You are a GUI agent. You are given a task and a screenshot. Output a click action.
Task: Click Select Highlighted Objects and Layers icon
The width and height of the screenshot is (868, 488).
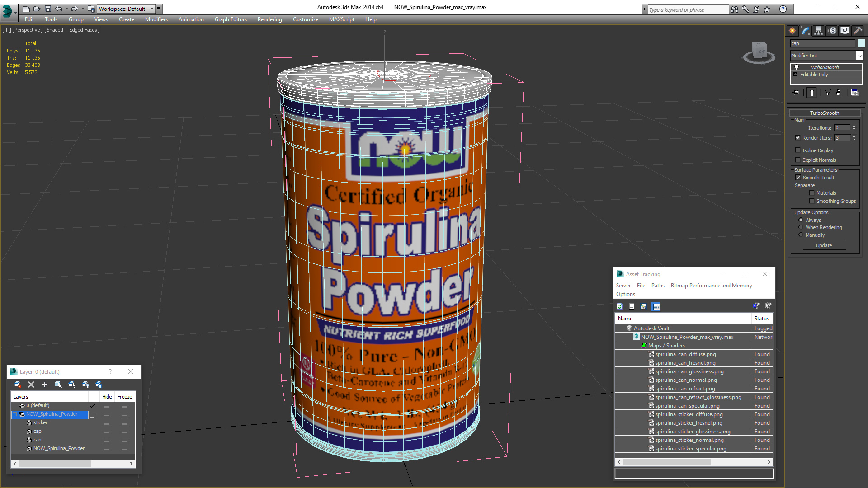(x=58, y=385)
